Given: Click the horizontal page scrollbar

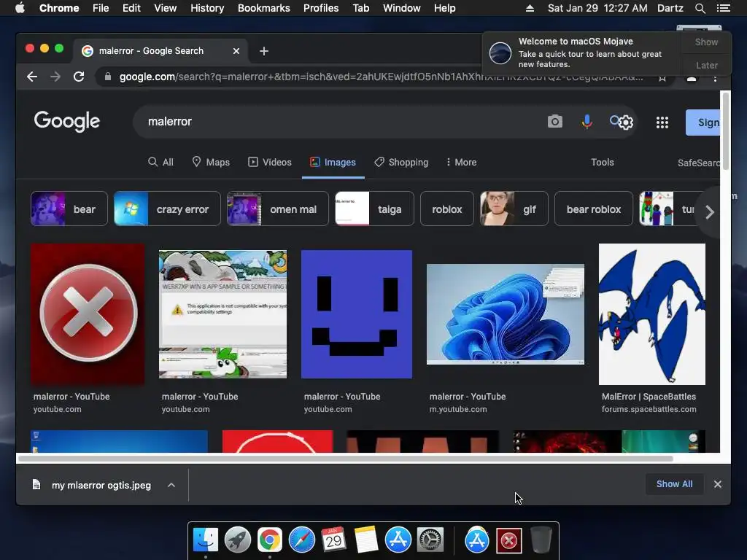Looking at the screenshot, I should (345, 459).
